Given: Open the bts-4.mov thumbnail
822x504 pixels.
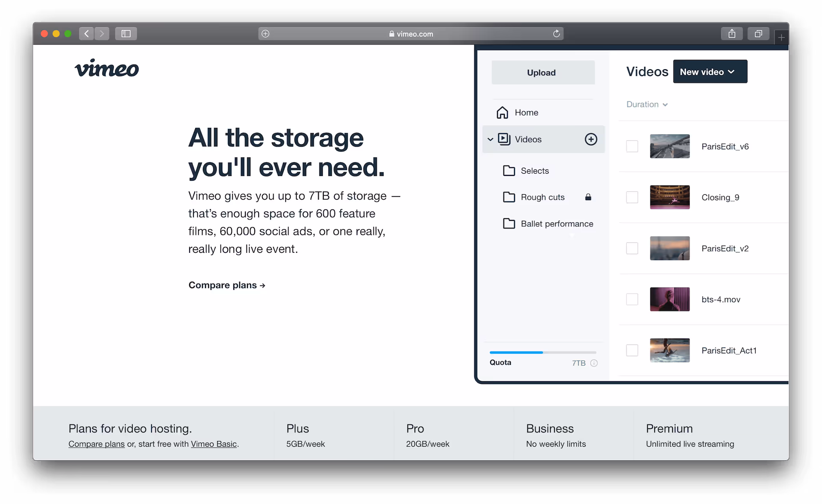Looking at the screenshot, I should tap(670, 299).
